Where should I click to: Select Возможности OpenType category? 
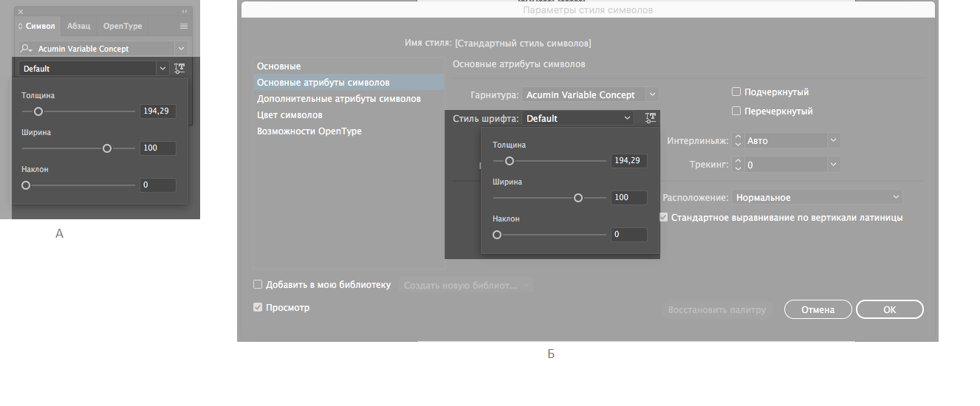(348, 131)
